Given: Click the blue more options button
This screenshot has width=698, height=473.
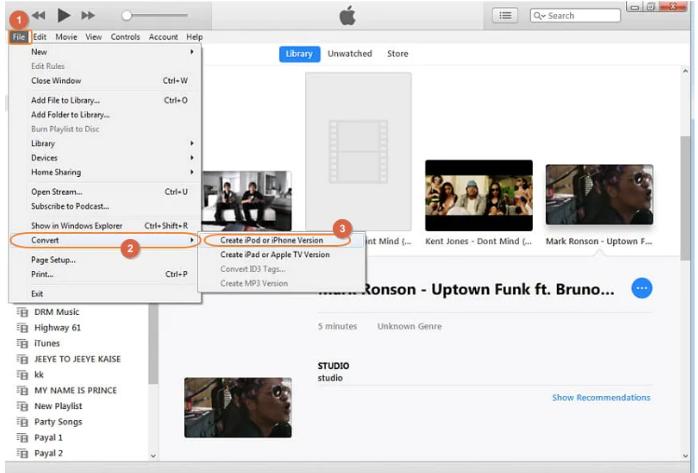Looking at the screenshot, I should (641, 288).
